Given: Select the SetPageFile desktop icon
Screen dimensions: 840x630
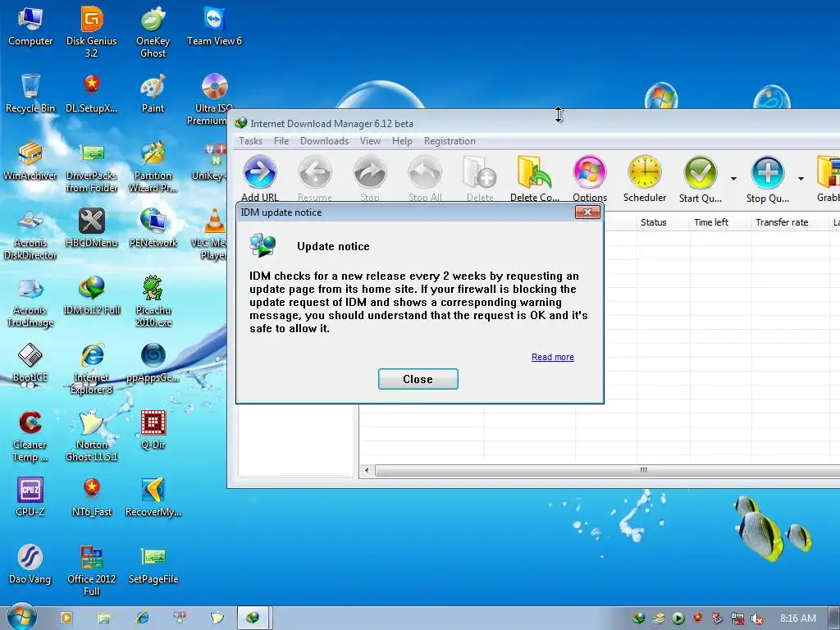Looking at the screenshot, I should 153,564.
